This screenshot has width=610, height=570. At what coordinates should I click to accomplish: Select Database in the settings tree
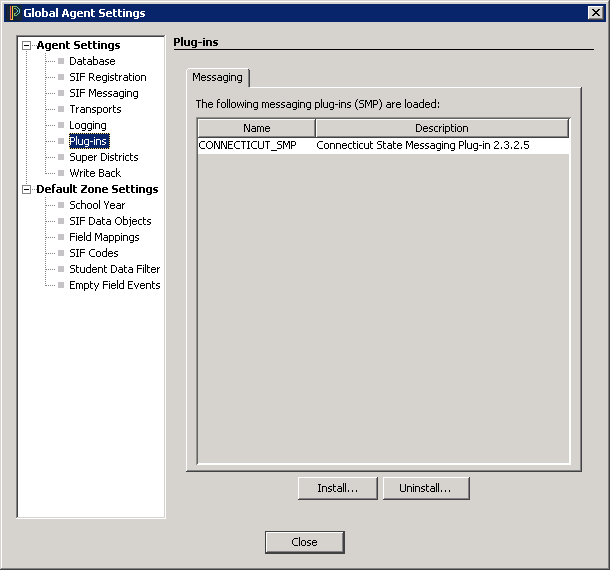92,61
